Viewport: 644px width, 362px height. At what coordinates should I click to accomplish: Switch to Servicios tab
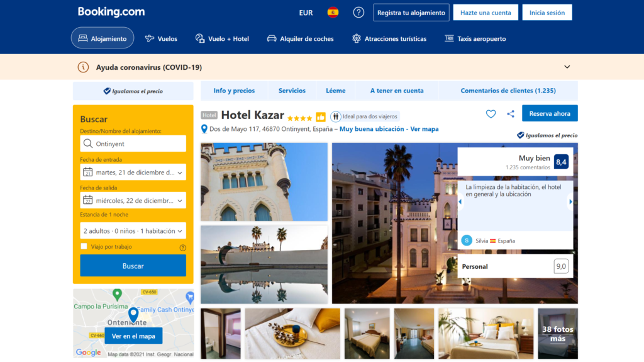[x=292, y=91]
